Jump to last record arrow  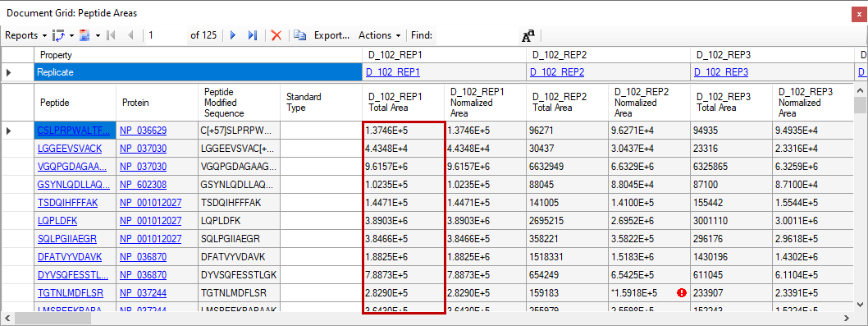tap(253, 35)
